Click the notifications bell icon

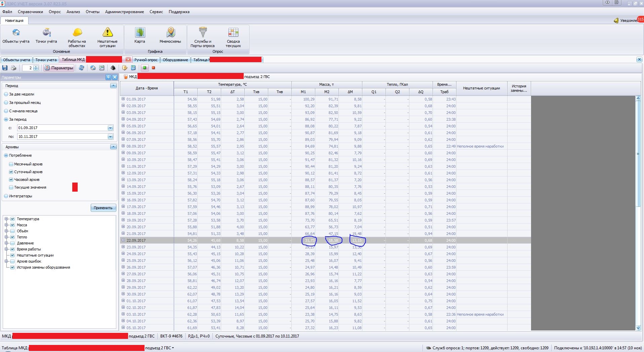616,21
